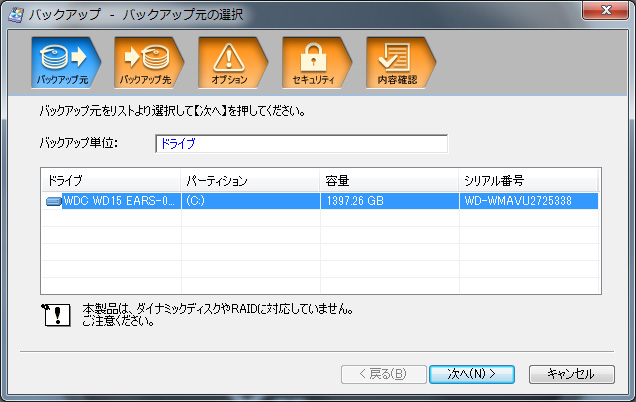Click the backup app icon in title bar
The width and height of the screenshot is (636, 402).
tap(16, 15)
